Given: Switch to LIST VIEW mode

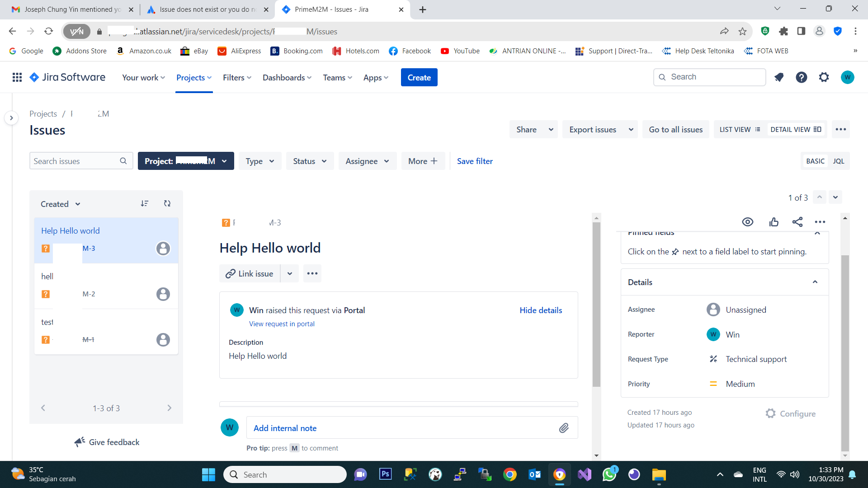Looking at the screenshot, I should pyautogui.click(x=740, y=130).
